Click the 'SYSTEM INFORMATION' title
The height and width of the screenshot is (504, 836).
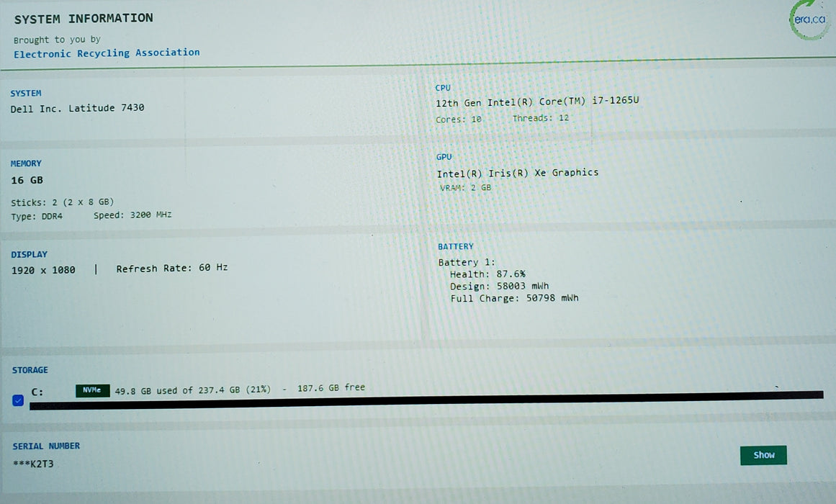84,19
